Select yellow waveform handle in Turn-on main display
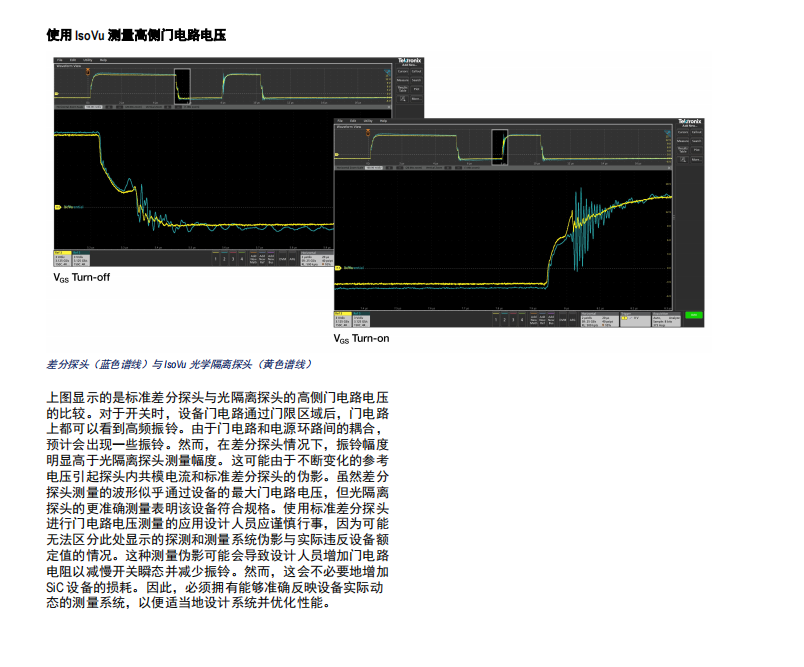Viewport: 804px width, 667px height. (x=338, y=268)
